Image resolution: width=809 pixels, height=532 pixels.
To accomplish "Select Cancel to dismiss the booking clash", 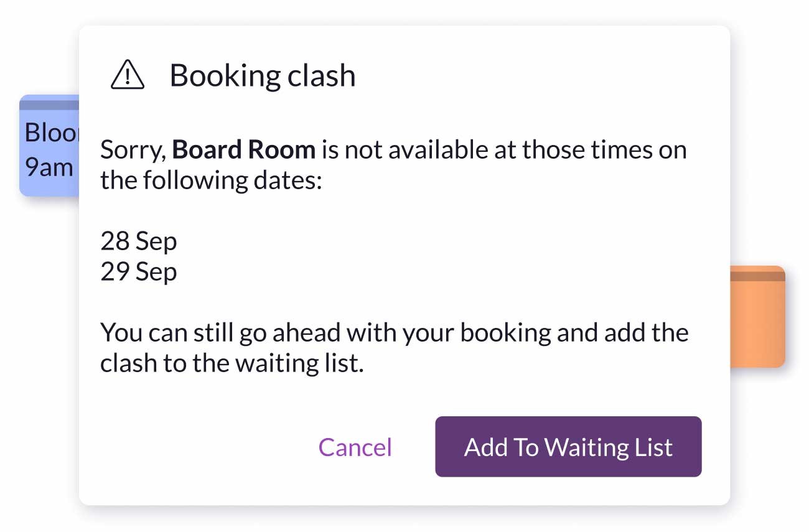I will pyautogui.click(x=355, y=447).
